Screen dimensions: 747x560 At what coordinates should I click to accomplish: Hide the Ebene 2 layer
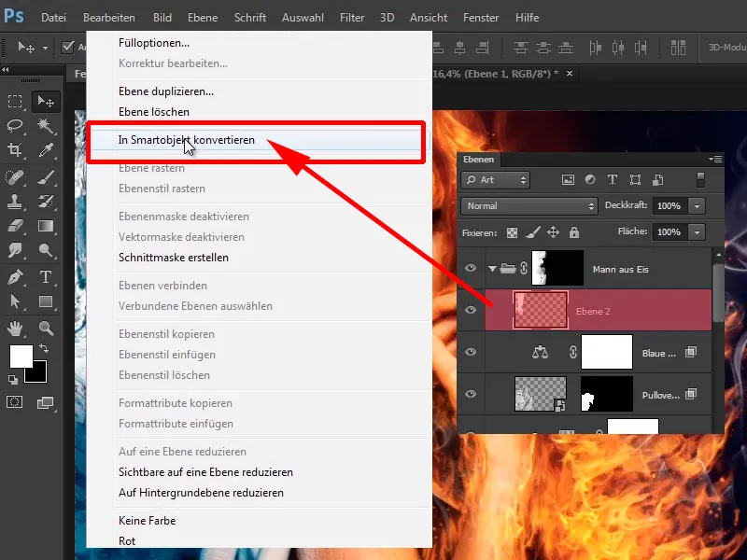(471, 310)
